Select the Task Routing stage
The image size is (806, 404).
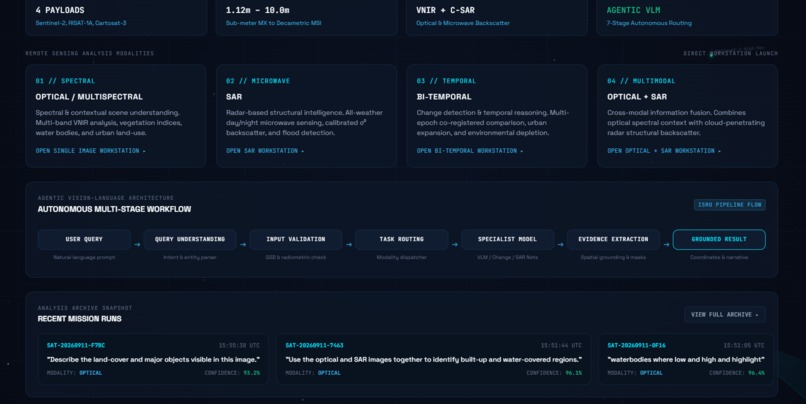pyautogui.click(x=401, y=240)
